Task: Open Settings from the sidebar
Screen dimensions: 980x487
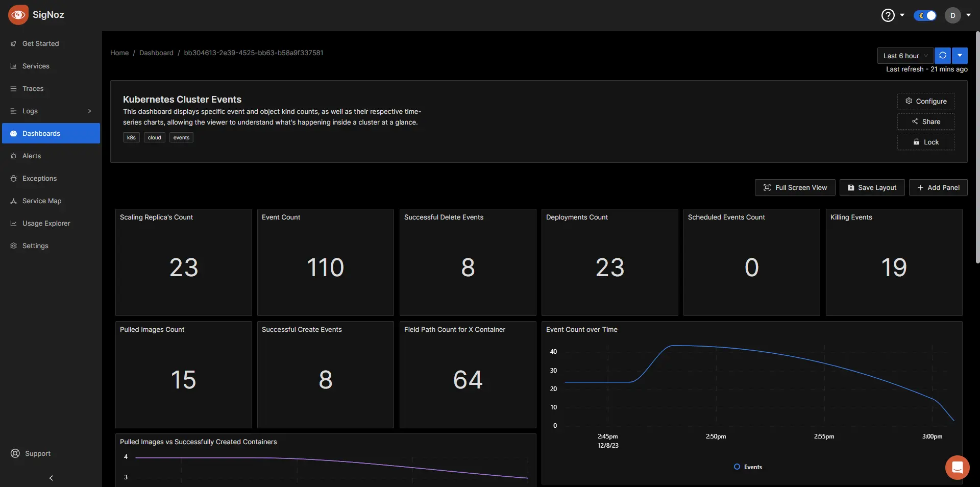Action: coord(51,246)
